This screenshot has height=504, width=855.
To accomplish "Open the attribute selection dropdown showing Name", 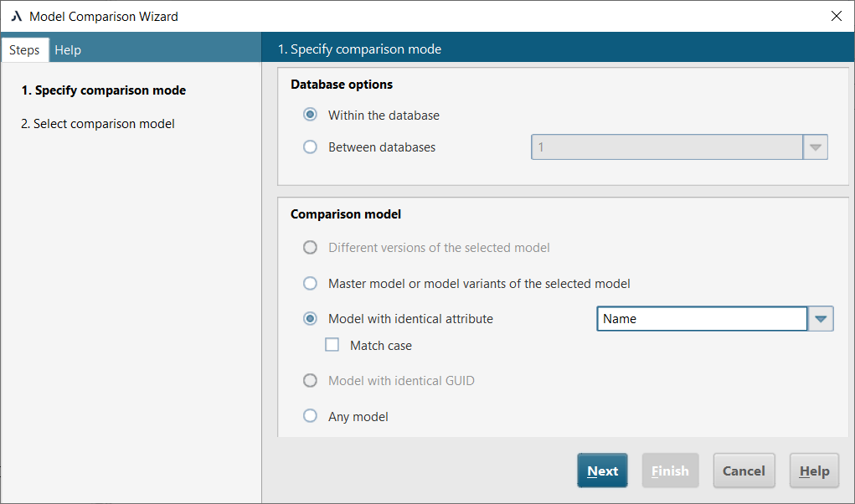I will pyautogui.click(x=821, y=318).
